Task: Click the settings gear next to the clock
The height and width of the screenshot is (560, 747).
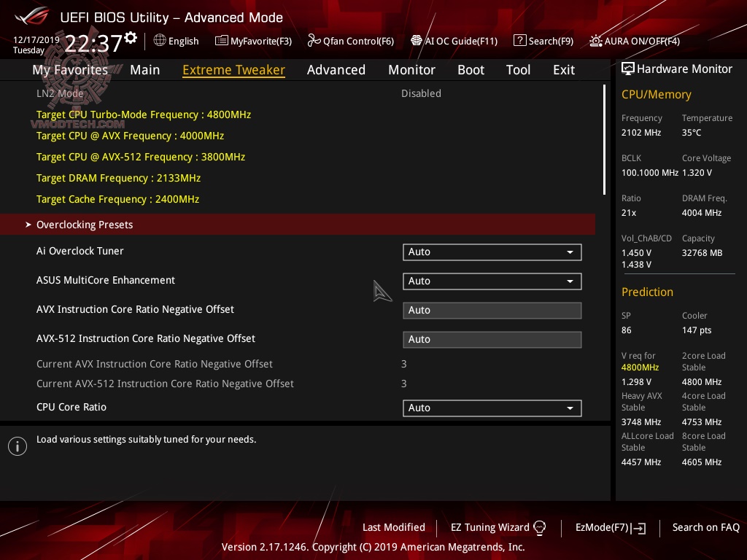Action: (x=131, y=38)
